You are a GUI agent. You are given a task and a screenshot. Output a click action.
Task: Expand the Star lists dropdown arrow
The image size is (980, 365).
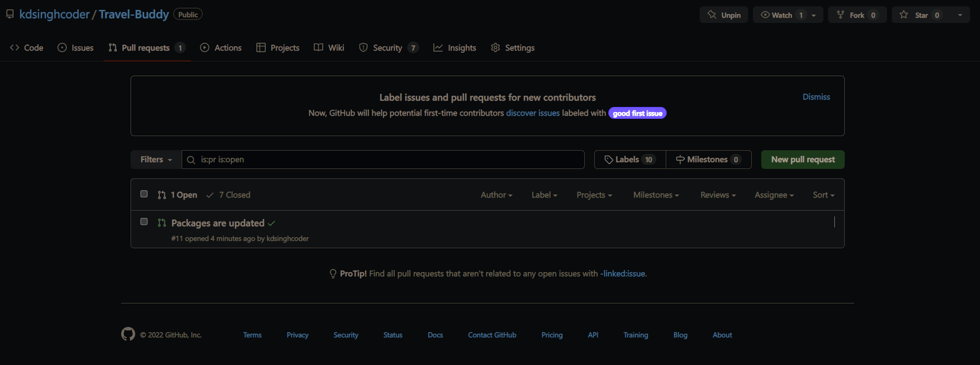(960, 15)
